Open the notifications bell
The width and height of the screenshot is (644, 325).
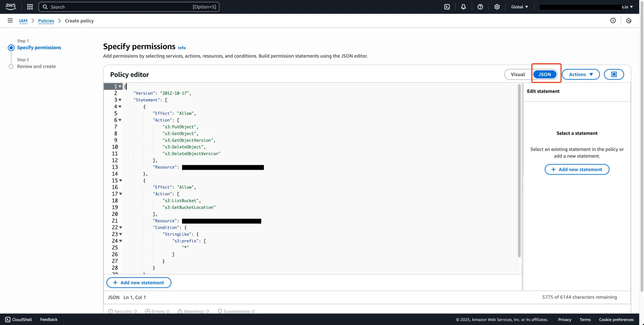(464, 7)
